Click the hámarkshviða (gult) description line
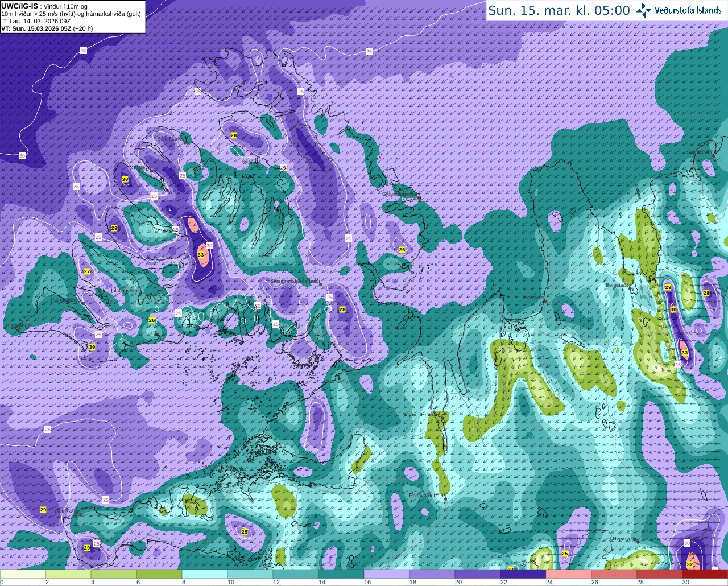 [x=71, y=14]
